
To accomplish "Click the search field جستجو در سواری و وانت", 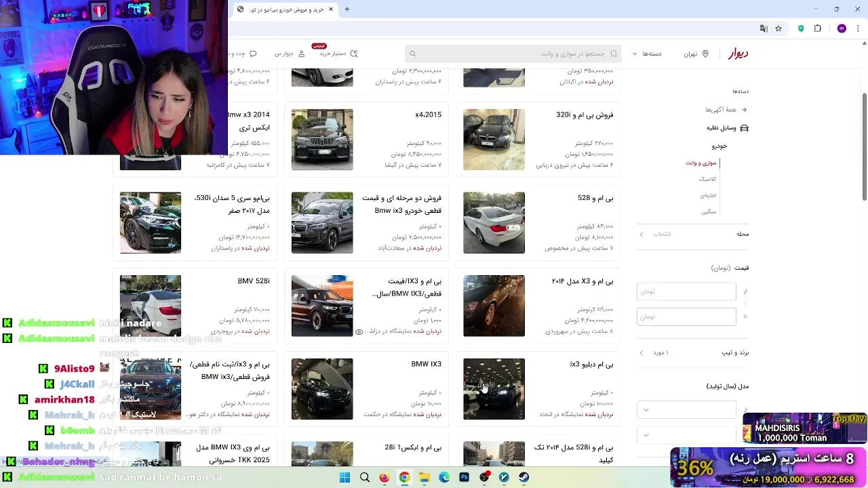I will (513, 54).
